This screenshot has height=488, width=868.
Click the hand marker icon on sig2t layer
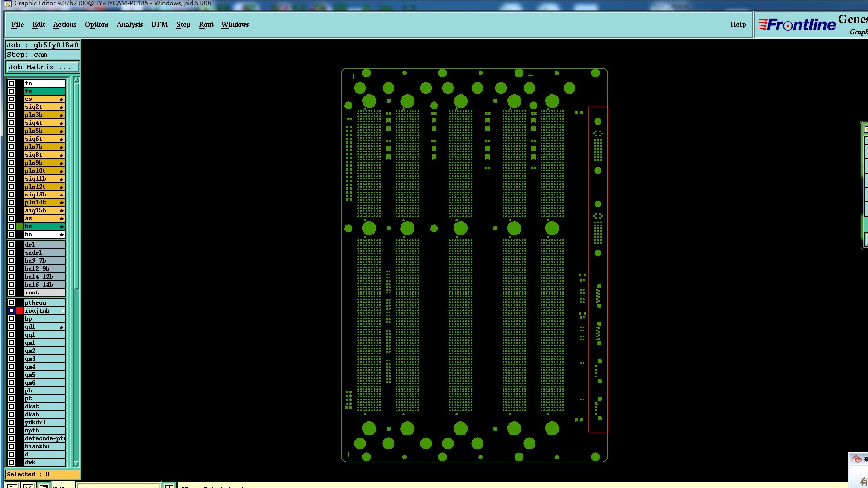tap(62, 107)
